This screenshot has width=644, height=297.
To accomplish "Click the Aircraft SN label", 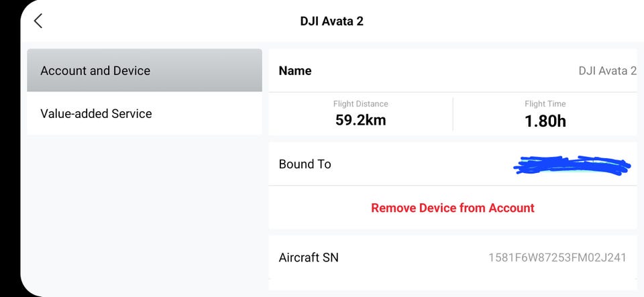I will (x=309, y=257).
